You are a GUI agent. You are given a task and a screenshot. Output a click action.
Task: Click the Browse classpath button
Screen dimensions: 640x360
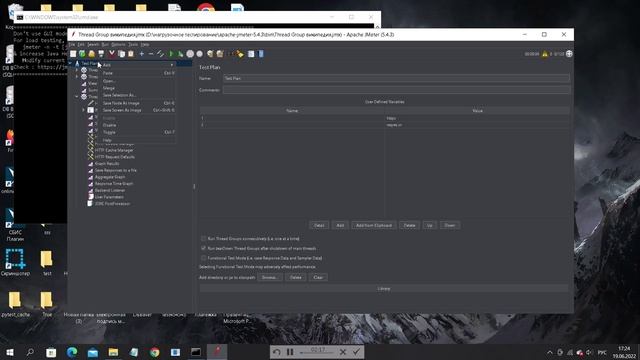coord(269,278)
